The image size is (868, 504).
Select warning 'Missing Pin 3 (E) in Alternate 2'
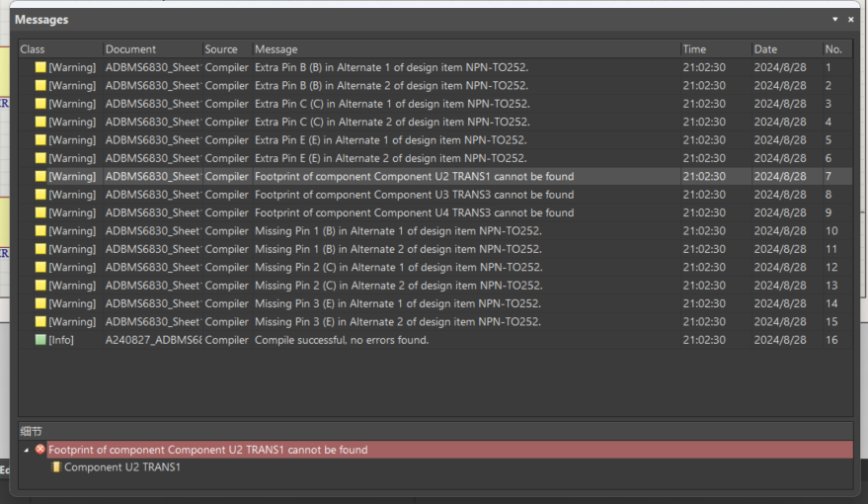tap(435, 322)
